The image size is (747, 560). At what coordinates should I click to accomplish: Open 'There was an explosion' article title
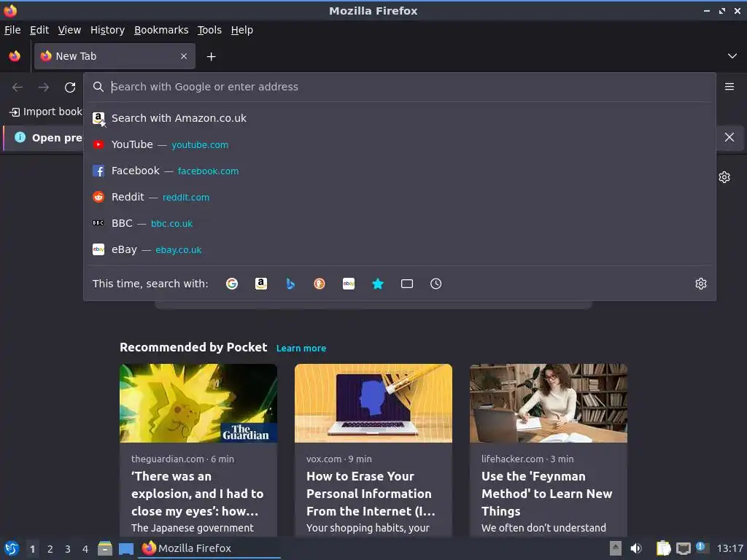(197, 494)
